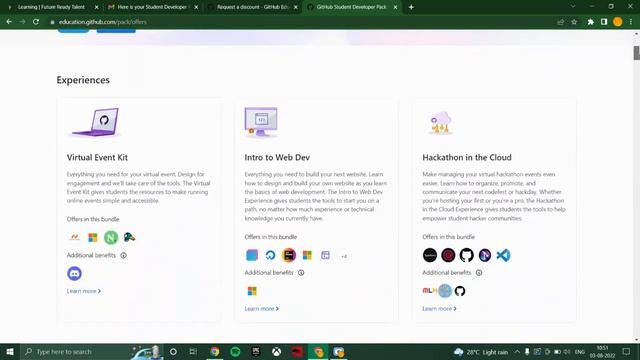This screenshot has width=640, height=360.
Task: Switch to the Learning Future Ready Talent tab
Action: click(51, 7)
